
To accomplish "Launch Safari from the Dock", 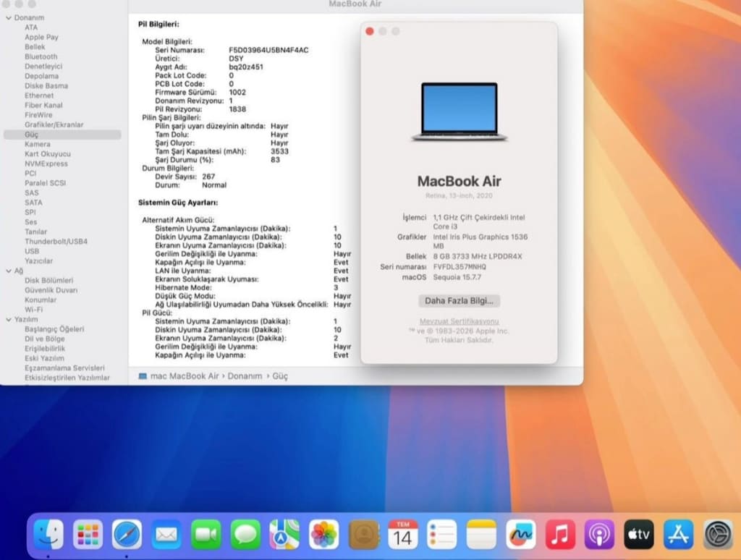I will pyautogui.click(x=127, y=535).
